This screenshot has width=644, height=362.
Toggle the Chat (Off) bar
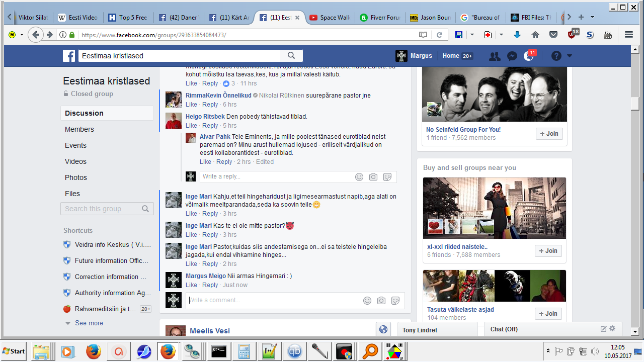pyautogui.click(x=538, y=329)
